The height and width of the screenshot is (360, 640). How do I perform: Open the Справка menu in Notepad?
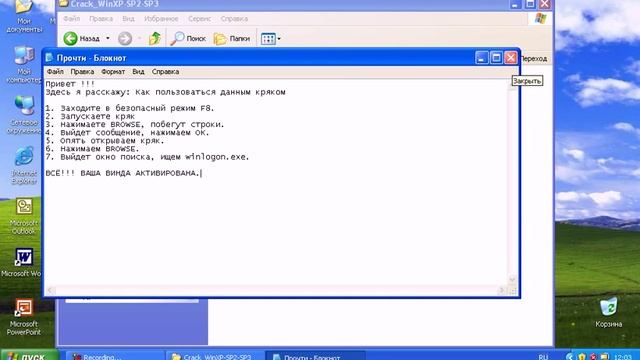coord(165,71)
